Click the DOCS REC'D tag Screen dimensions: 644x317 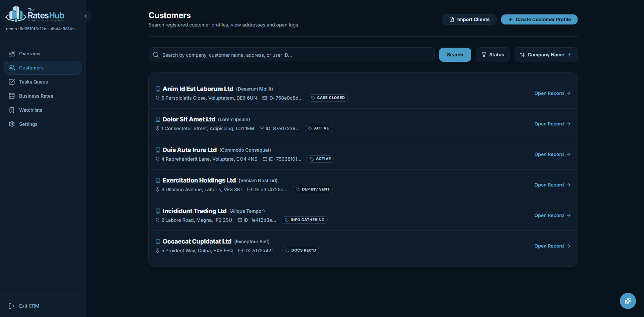click(301, 251)
